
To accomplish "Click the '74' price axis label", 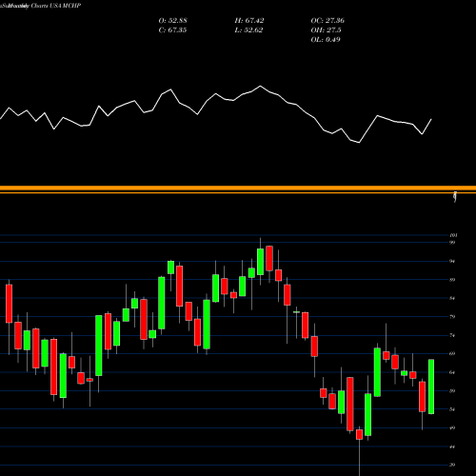I will [452, 335].
